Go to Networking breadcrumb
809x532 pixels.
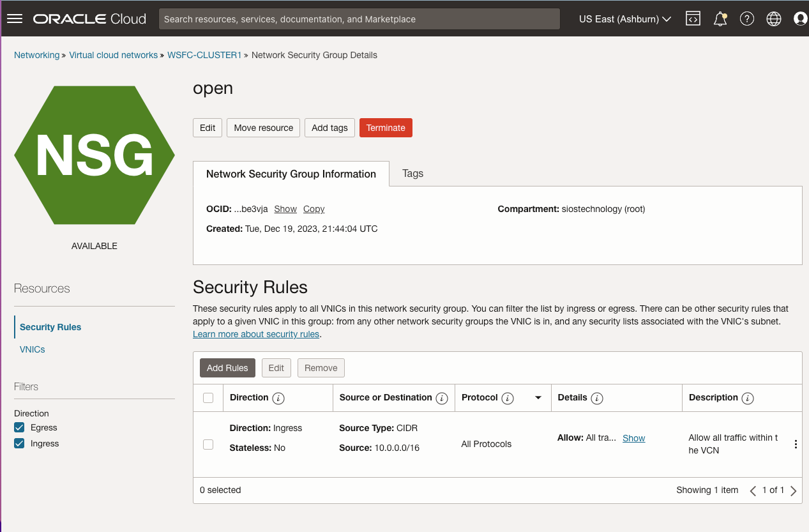(x=37, y=55)
